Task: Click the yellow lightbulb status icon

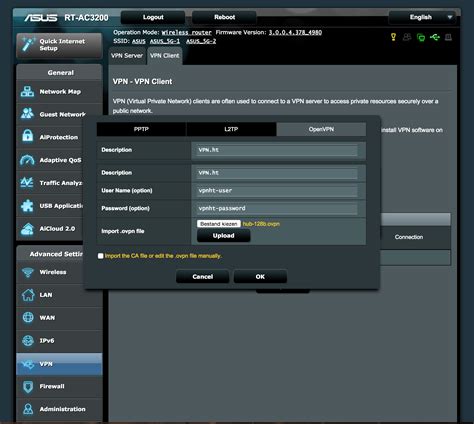Action: (x=393, y=37)
